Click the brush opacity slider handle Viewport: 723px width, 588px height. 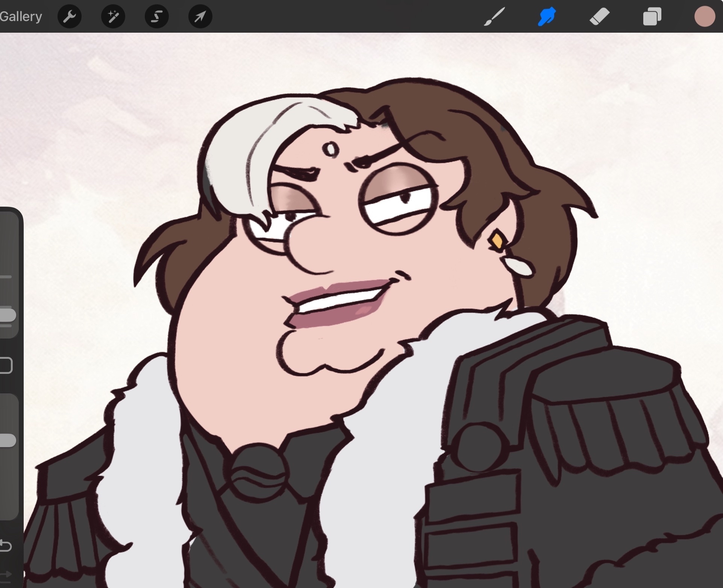click(8, 440)
